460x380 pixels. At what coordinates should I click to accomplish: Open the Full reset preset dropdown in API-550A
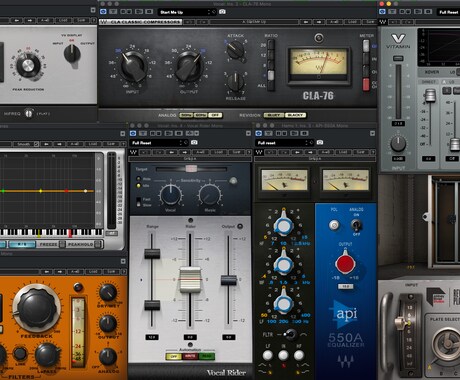point(285,143)
